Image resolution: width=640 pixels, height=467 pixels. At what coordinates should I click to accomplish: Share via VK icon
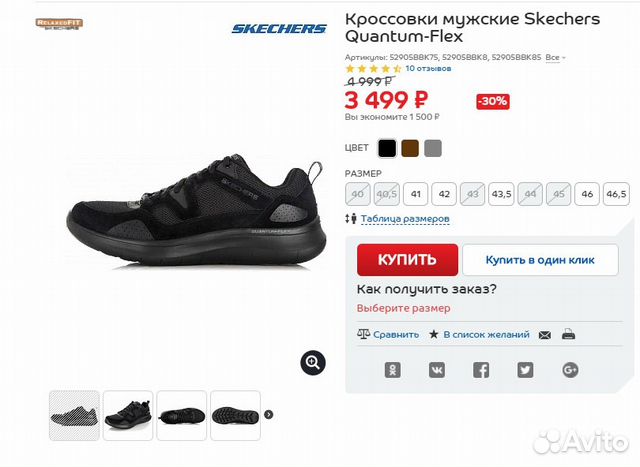pyautogui.click(x=437, y=370)
